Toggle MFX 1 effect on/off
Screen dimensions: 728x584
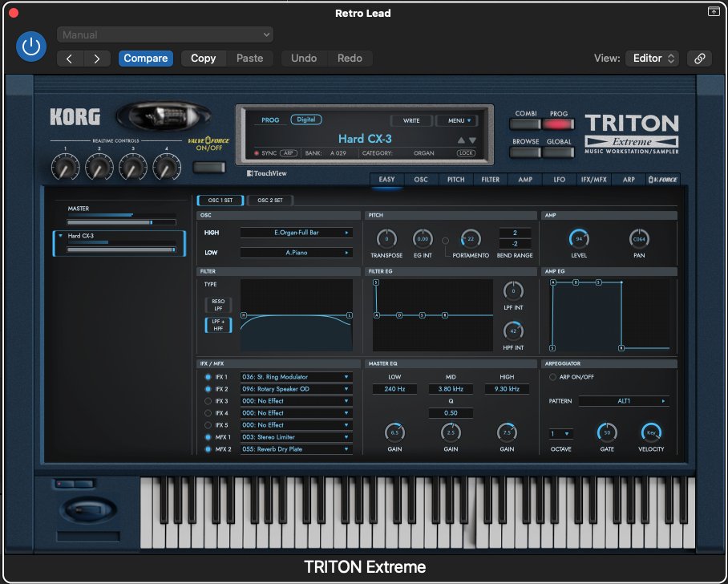point(208,437)
